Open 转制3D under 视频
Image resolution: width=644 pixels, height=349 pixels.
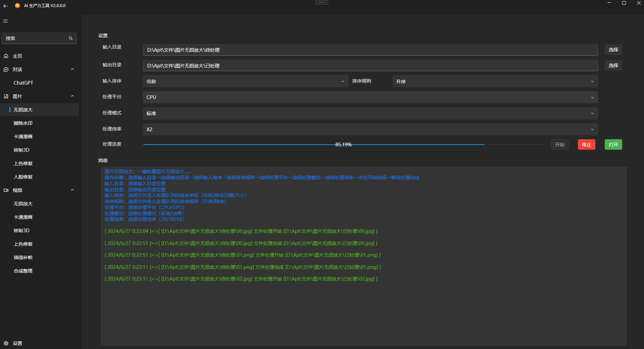40,231
